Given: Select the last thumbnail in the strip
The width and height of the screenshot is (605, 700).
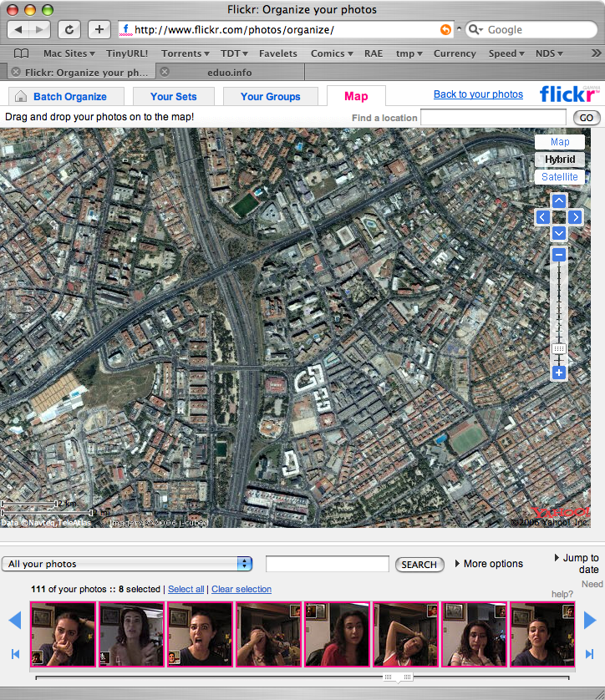Looking at the screenshot, I should point(542,634).
